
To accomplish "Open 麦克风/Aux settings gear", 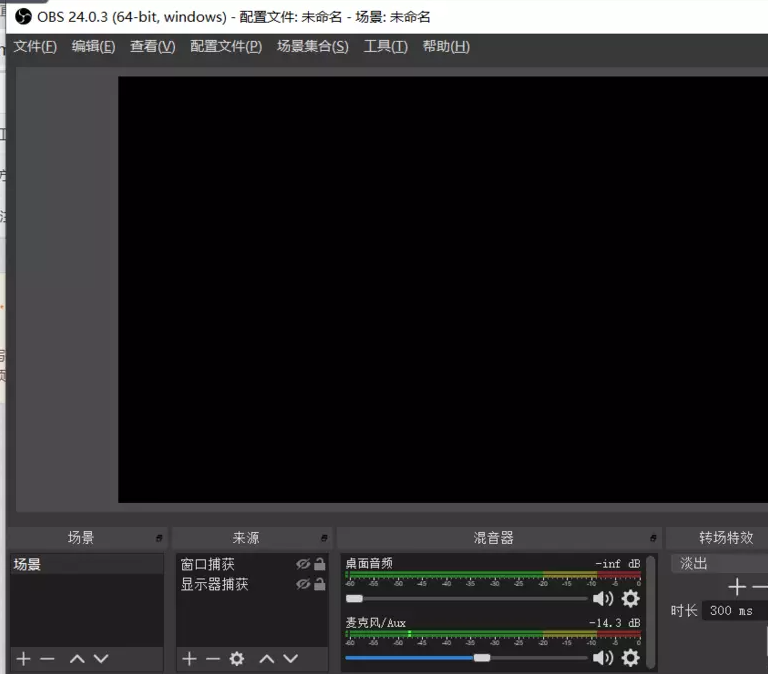I will (630, 657).
